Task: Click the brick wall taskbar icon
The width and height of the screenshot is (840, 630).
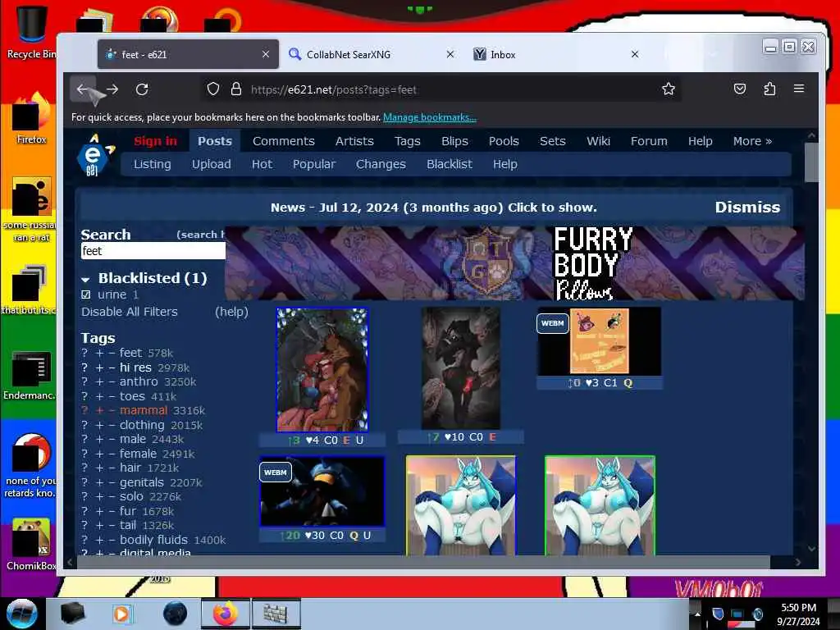Action: [276, 614]
